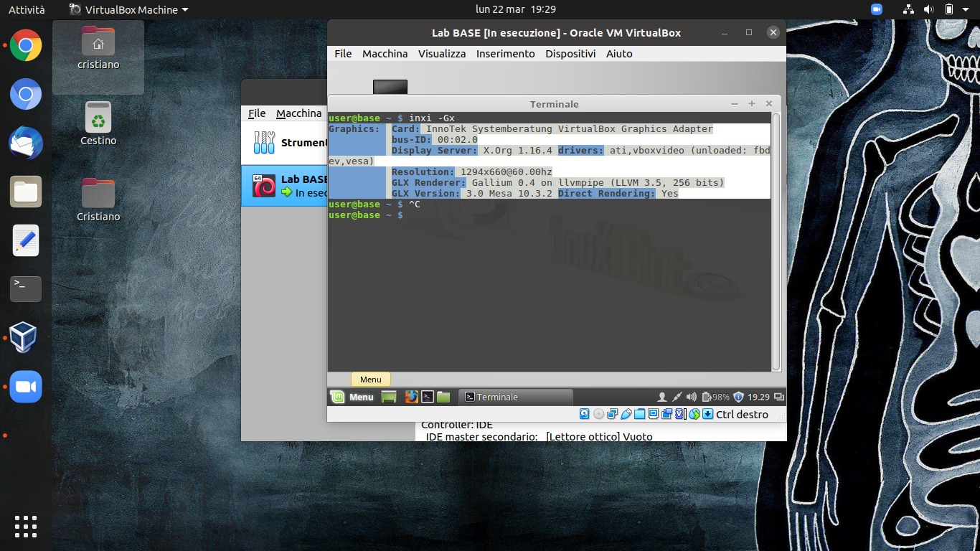Screen dimensions: 980x551
Task: Launch the terminal from the Mint panel
Action: [427, 397]
